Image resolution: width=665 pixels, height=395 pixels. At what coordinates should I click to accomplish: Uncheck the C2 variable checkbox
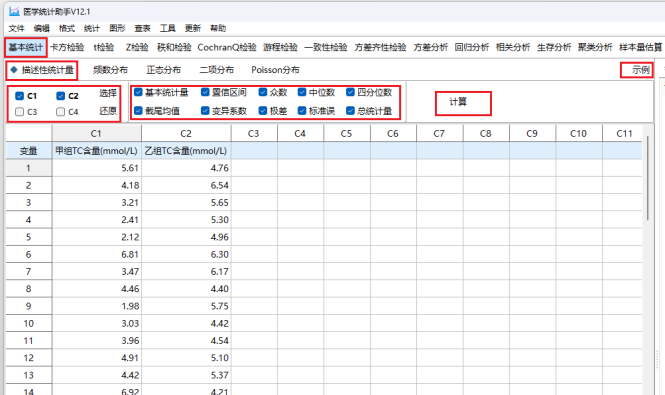click(61, 96)
